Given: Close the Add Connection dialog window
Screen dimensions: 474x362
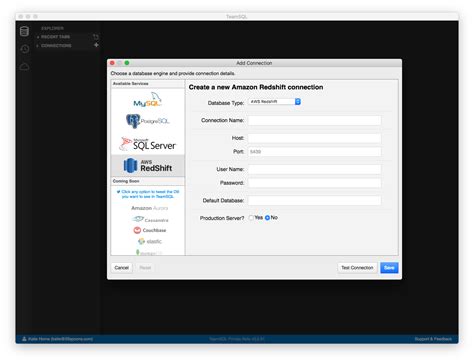Looking at the screenshot, I should (112, 63).
